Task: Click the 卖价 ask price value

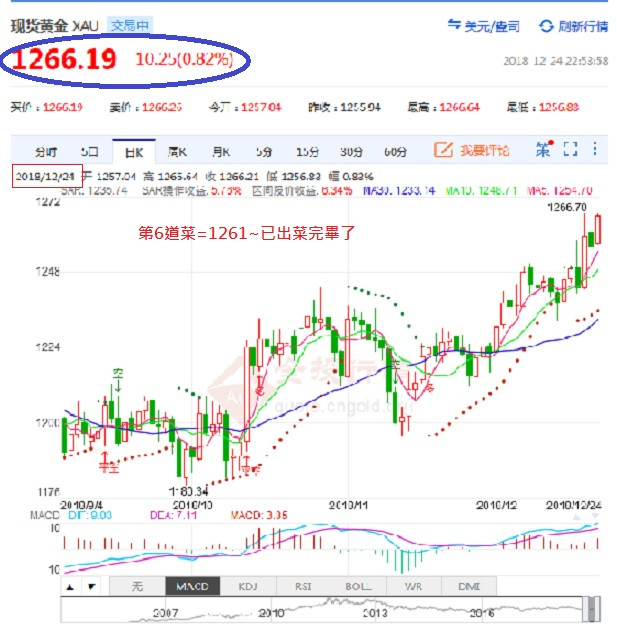Action: 162,107
